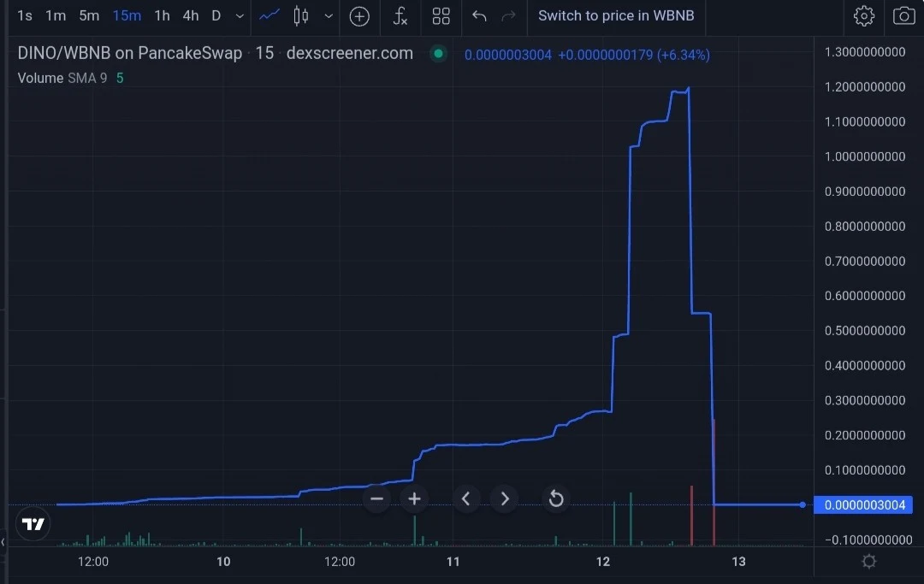This screenshot has height=584, width=924.
Task: Click the date label 11 on time axis
Action: point(453,562)
